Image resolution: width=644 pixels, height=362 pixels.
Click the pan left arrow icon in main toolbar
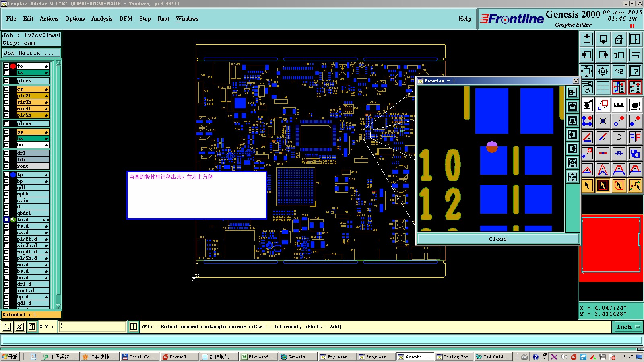(587, 55)
